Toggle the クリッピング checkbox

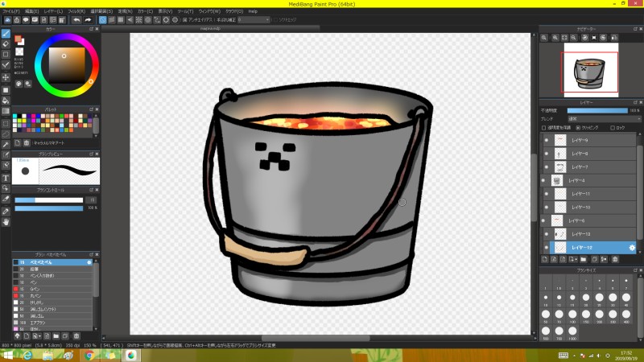578,128
